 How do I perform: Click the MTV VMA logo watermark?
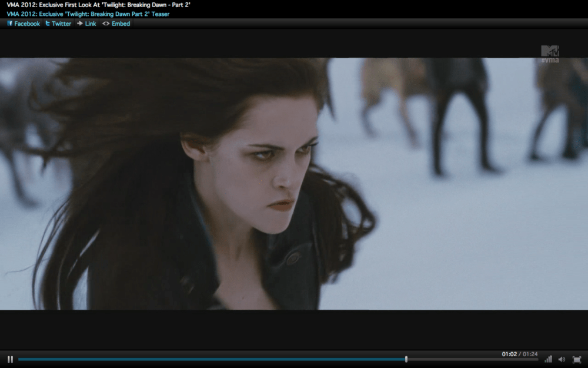coord(550,54)
